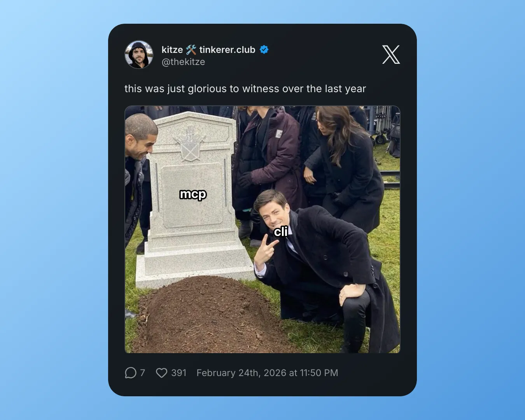Open the @thekitze handle link
The image size is (525, 420).
(x=183, y=62)
